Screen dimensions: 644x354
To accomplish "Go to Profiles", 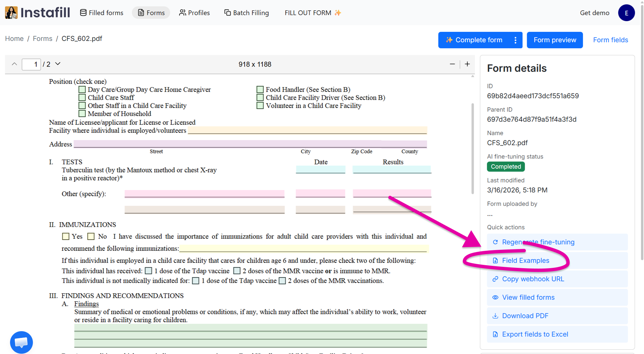I will (x=194, y=13).
